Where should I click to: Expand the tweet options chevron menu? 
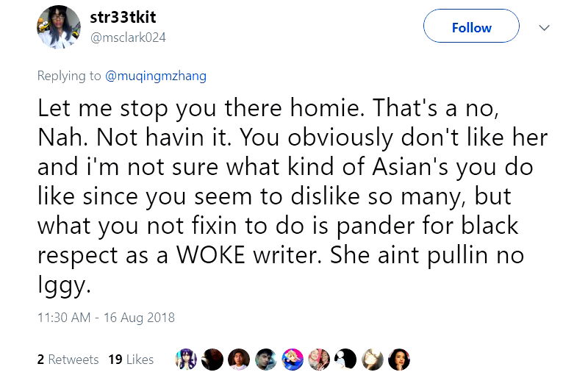[x=545, y=27]
